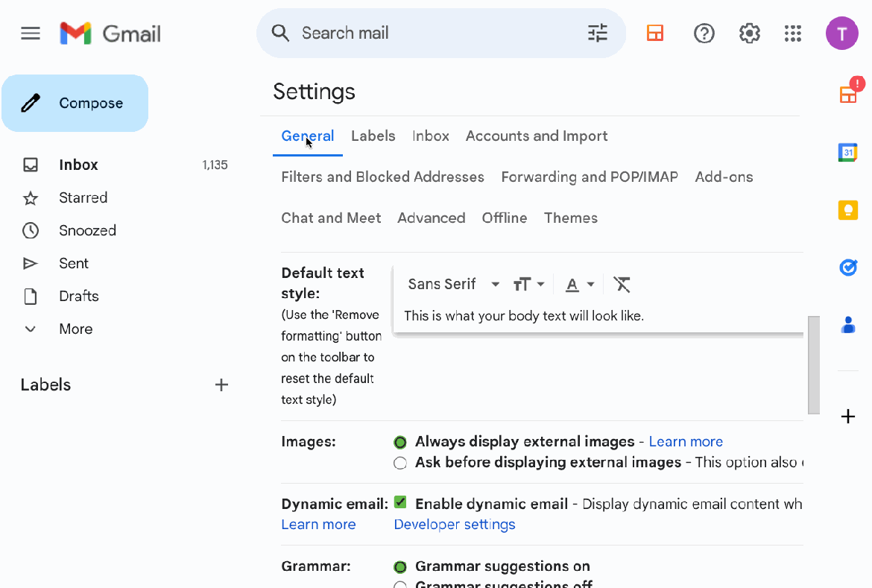
Task: Click Learn more under Dynamic email
Action: click(x=318, y=525)
